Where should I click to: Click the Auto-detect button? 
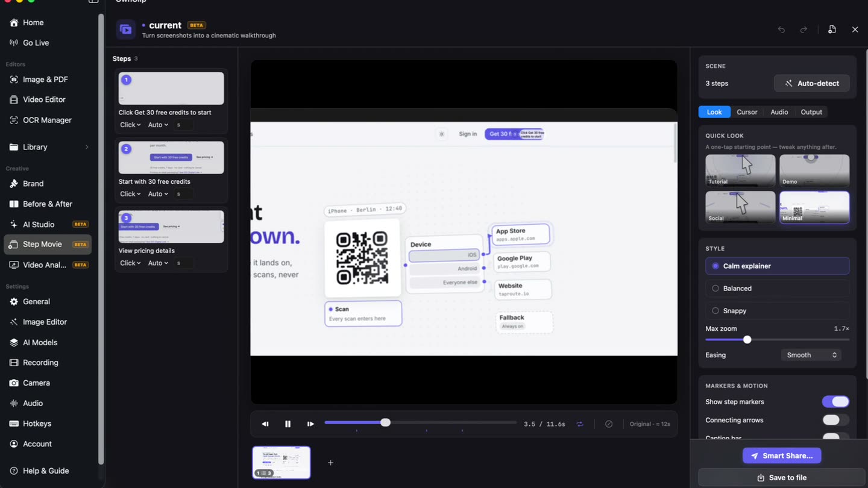coord(812,83)
